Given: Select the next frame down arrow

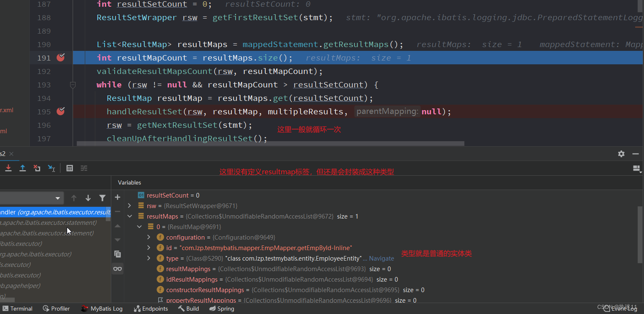Looking at the screenshot, I should 88,198.
